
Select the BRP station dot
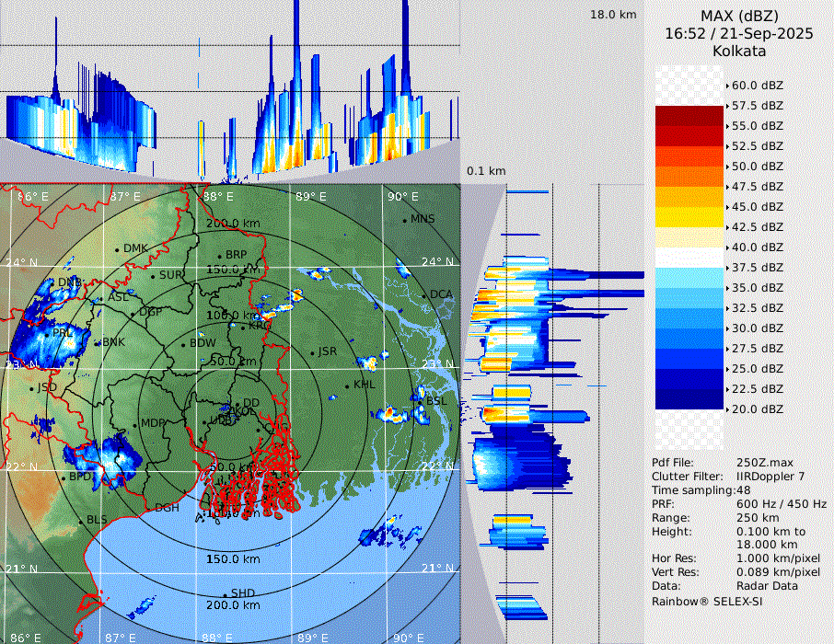220,256
